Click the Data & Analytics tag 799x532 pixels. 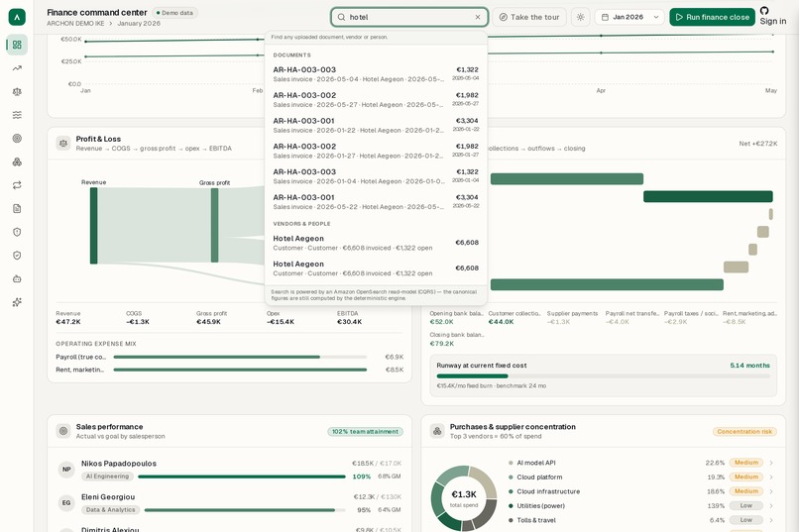coord(111,509)
